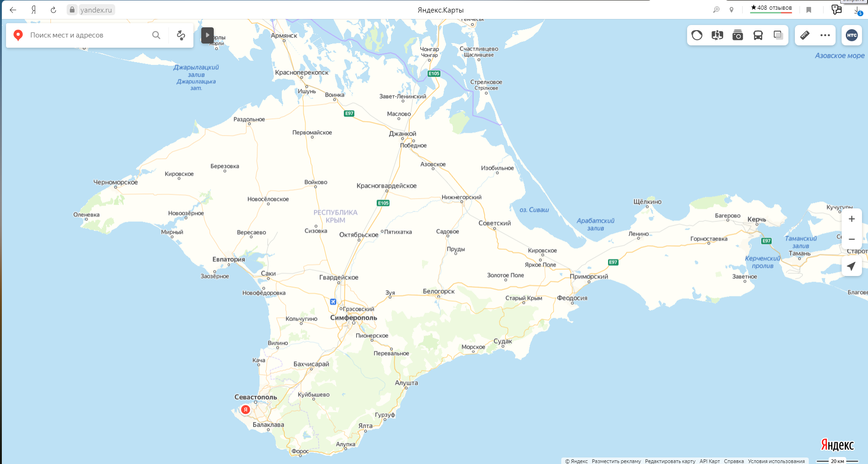The width and height of the screenshot is (868, 464).
Task: Open the street panoramas layer
Action: pos(717,35)
